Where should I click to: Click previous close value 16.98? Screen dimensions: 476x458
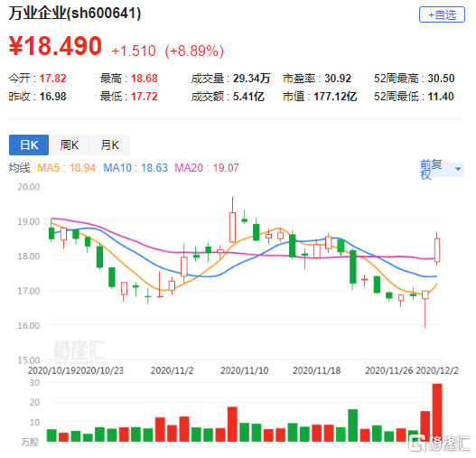pos(52,97)
